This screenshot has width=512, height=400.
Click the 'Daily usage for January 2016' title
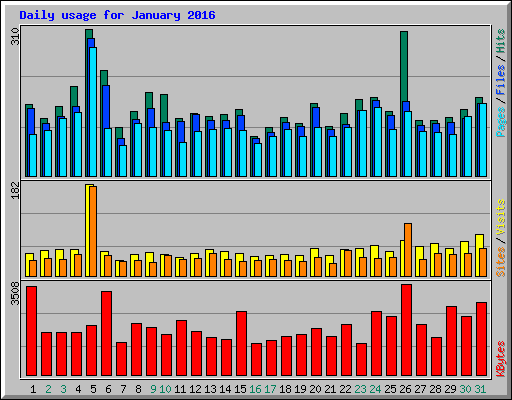(x=117, y=16)
